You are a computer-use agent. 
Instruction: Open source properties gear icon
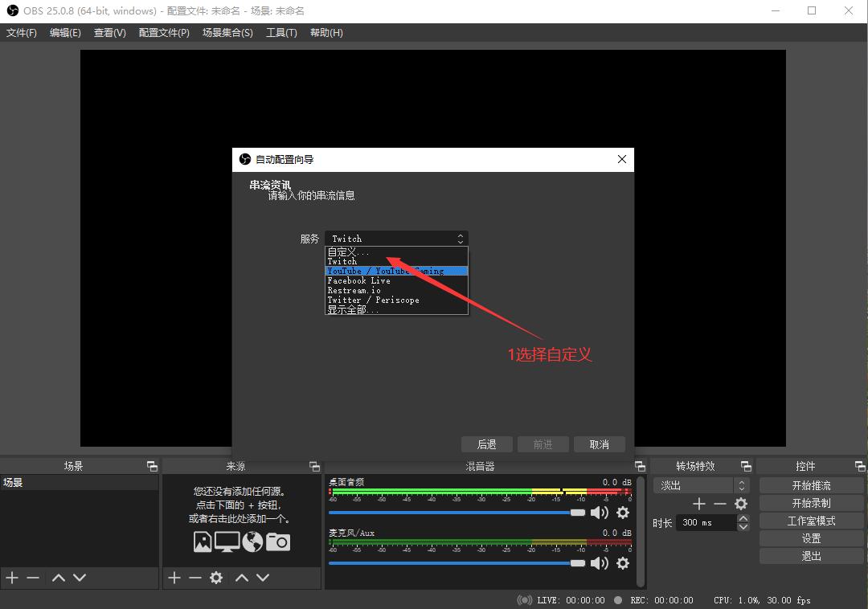point(216,578)
